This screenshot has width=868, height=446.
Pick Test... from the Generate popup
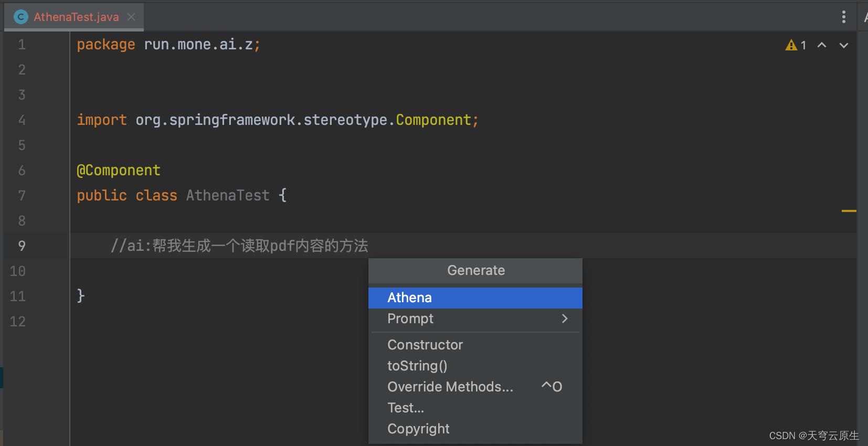[x=405, y=408]
